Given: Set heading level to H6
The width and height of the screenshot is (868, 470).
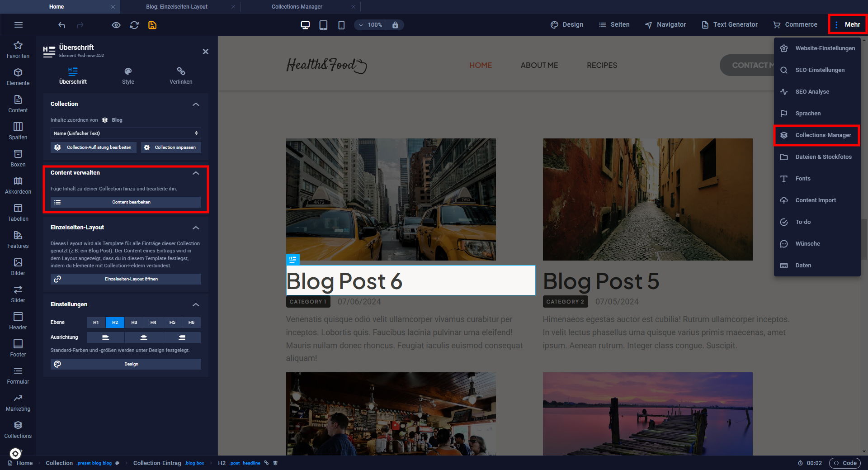Looking at the screenshot, I should coord(191,323).
